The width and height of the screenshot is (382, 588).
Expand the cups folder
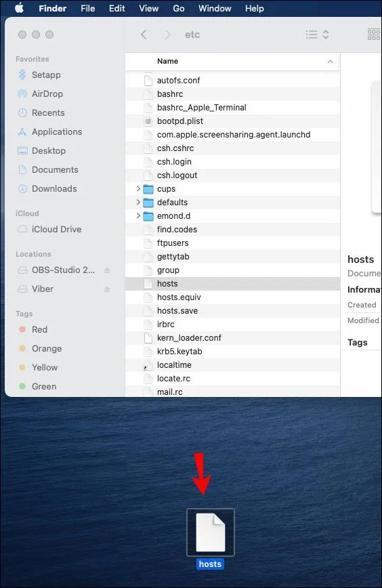pyautogui.click(x=138, y=188)
